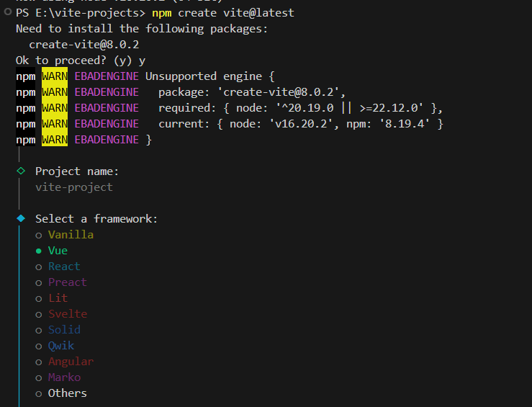Screen dimensions: 532x407
Task: Click the 'Select a framework:' prompt label
Action: (x=96, y=219)
